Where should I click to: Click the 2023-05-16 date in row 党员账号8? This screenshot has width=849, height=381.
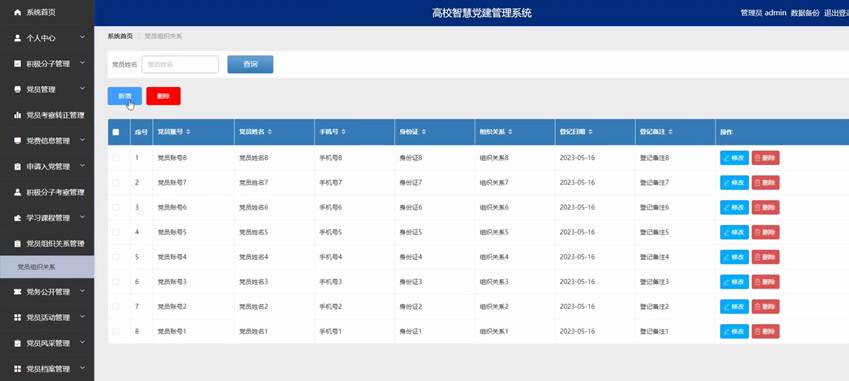577,158
